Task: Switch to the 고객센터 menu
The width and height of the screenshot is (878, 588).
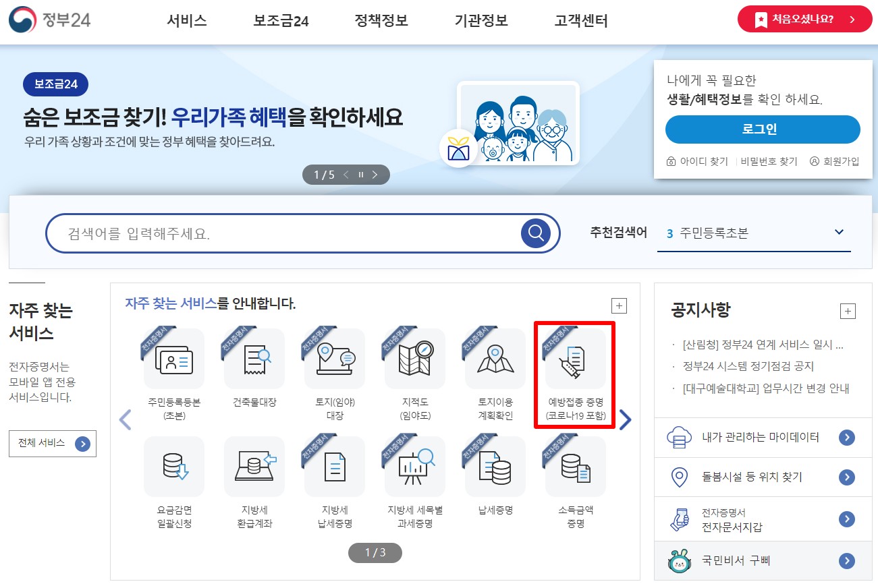Action: 579,21
